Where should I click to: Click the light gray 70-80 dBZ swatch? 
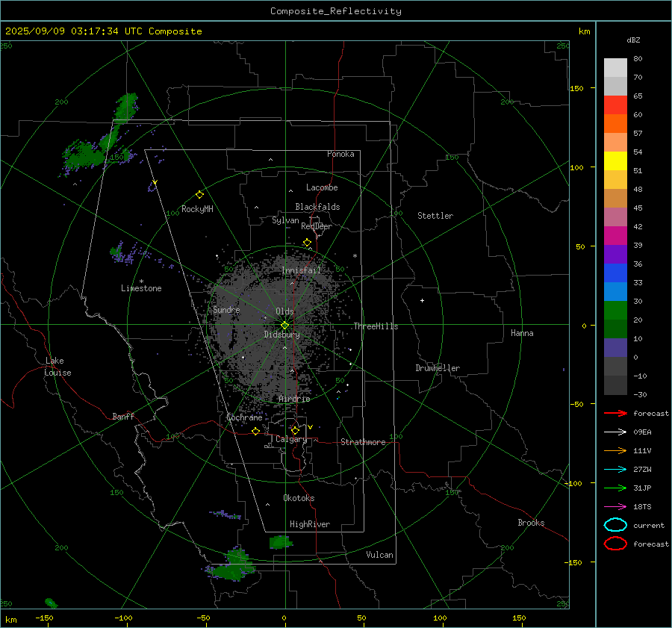[x=615, y=68]
